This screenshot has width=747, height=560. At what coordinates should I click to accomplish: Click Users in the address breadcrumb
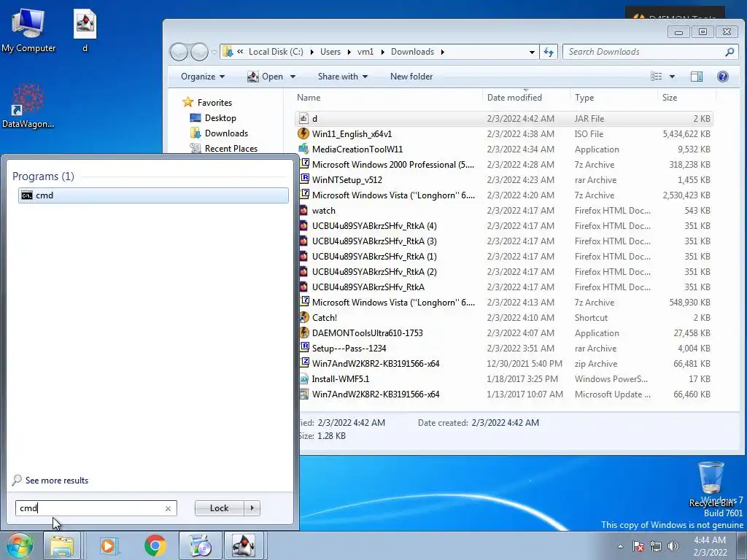point(330,52)
